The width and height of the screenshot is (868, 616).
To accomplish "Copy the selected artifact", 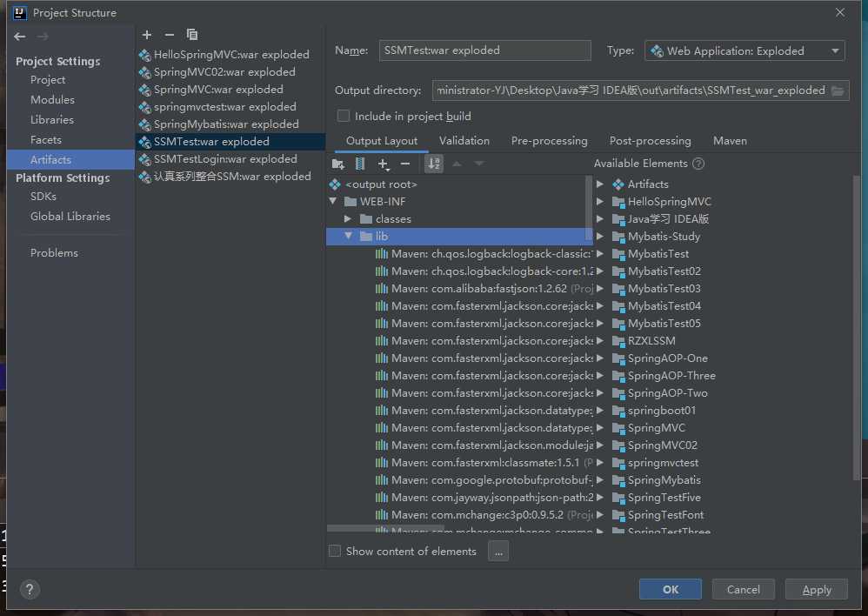I will pos(192,35).
